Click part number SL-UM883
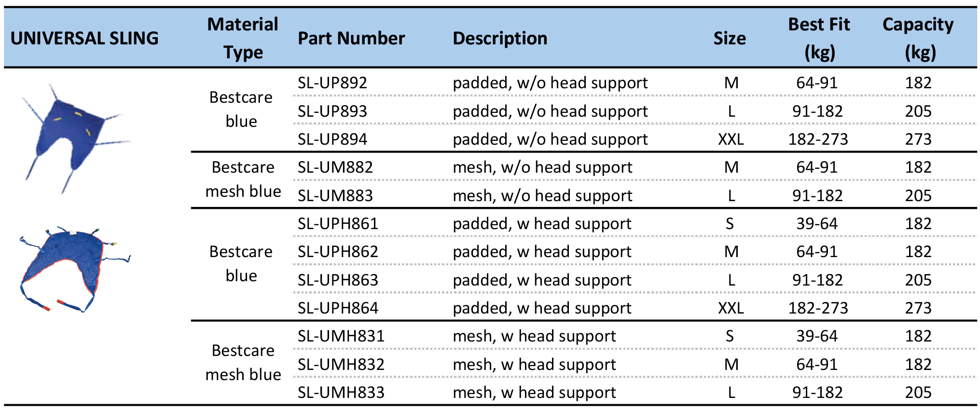Screen dimensions: 980x410 [x=335, y=196]
